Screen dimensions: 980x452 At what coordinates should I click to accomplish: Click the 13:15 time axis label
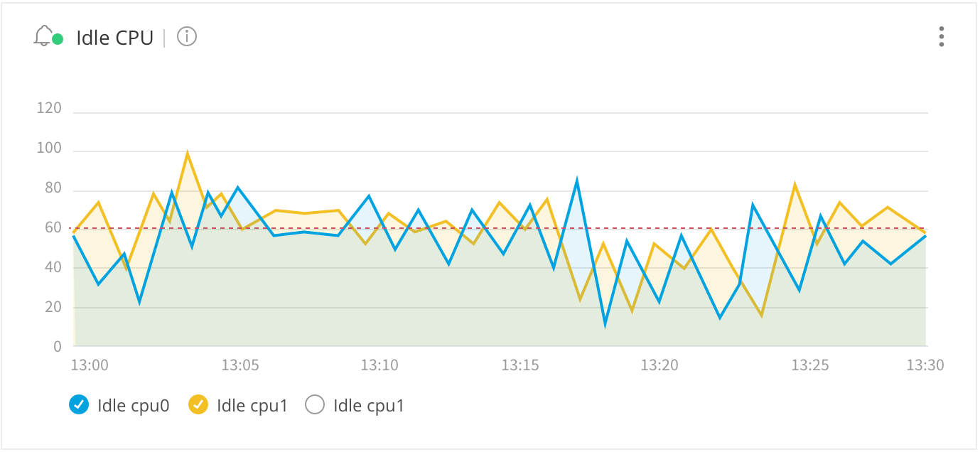click(x=520, y=365)
